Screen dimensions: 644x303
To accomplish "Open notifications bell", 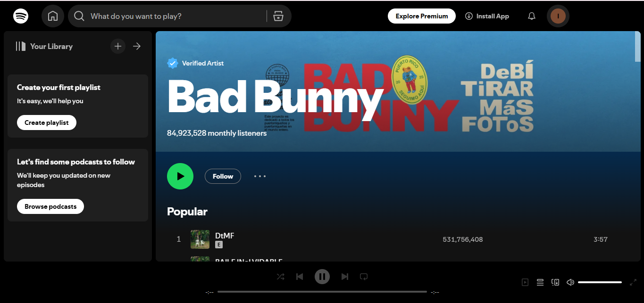I will coord(531,16).
